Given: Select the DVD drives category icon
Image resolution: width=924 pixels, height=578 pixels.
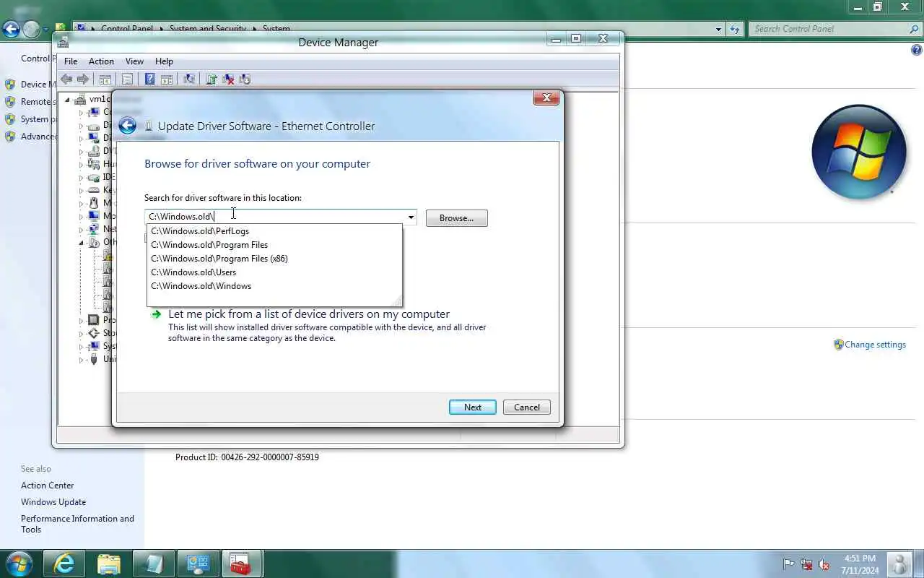Looking at the screenshot, I should 93,151.
